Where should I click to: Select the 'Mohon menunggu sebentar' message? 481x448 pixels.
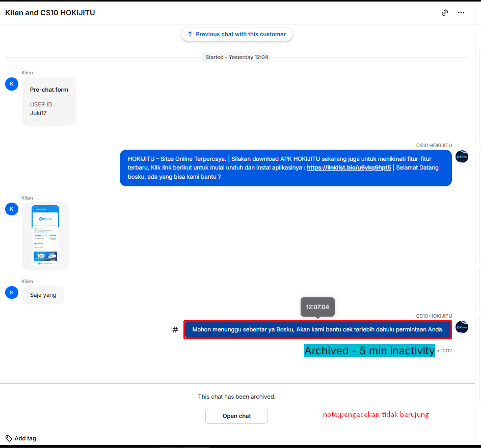(317, 329)
